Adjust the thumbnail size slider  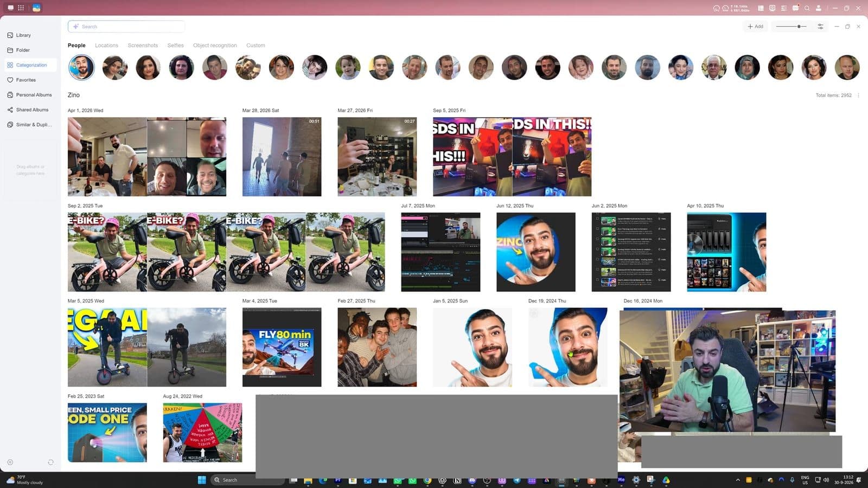point(791,27)
